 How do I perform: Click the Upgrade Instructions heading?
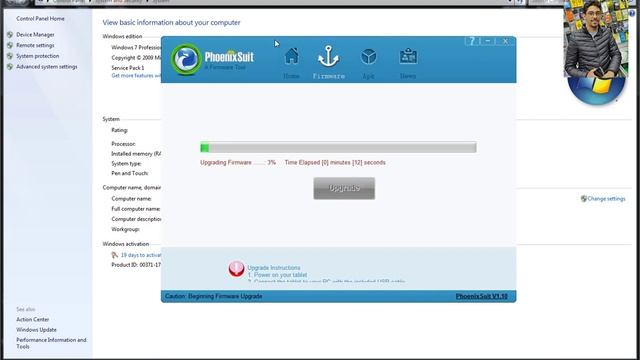click(x=274, y=268)
